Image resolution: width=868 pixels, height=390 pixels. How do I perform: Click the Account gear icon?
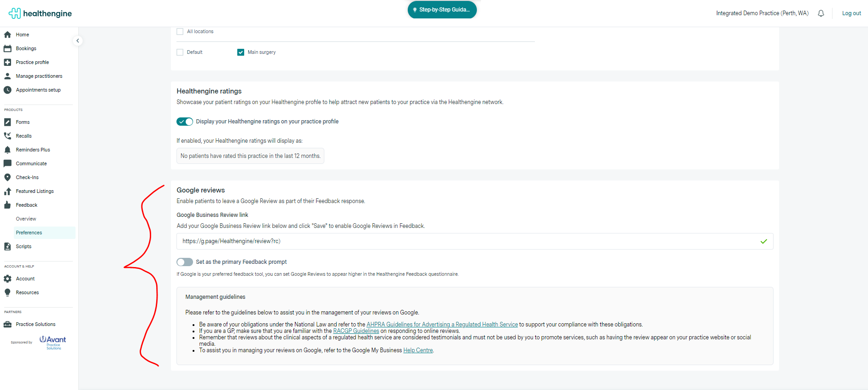coord(7,279)
